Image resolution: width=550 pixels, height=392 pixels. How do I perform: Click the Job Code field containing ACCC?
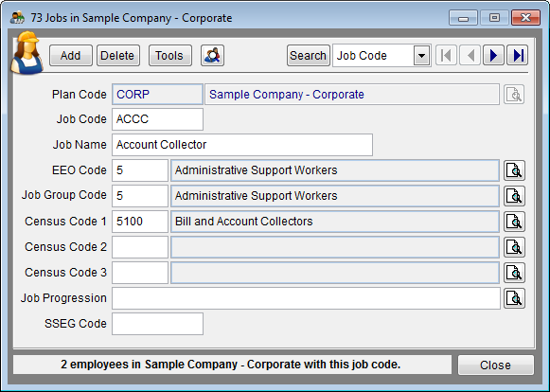pyautogui.click(x=157, y=119)
